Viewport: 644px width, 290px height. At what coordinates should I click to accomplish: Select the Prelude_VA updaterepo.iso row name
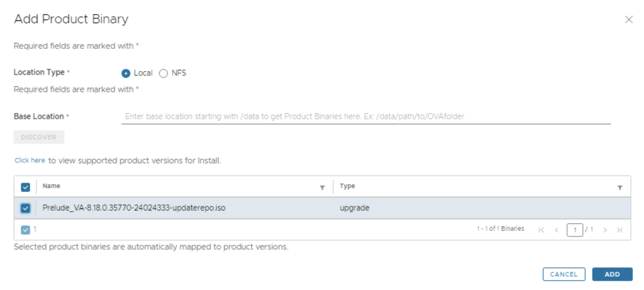coord(133,208)
